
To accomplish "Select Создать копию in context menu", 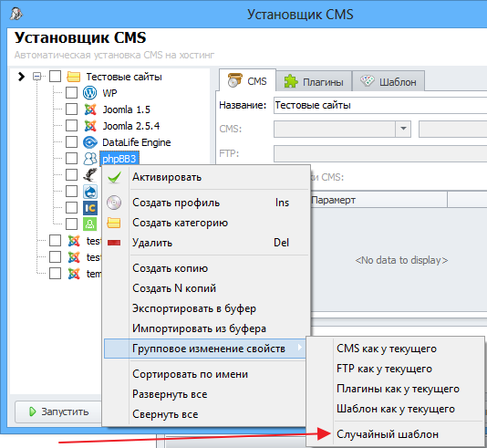I will [x=171, y=268].
